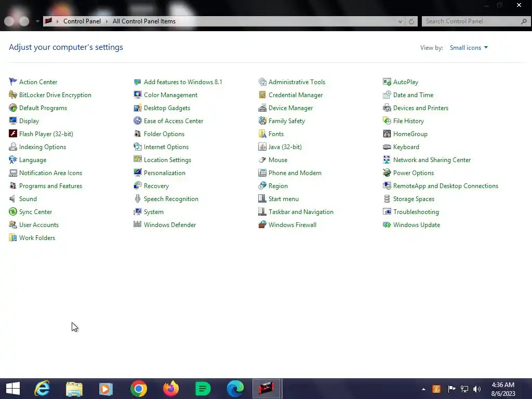Launch Internet Explorer from the taskbar

pyautogui.click(x=42, y=389)
